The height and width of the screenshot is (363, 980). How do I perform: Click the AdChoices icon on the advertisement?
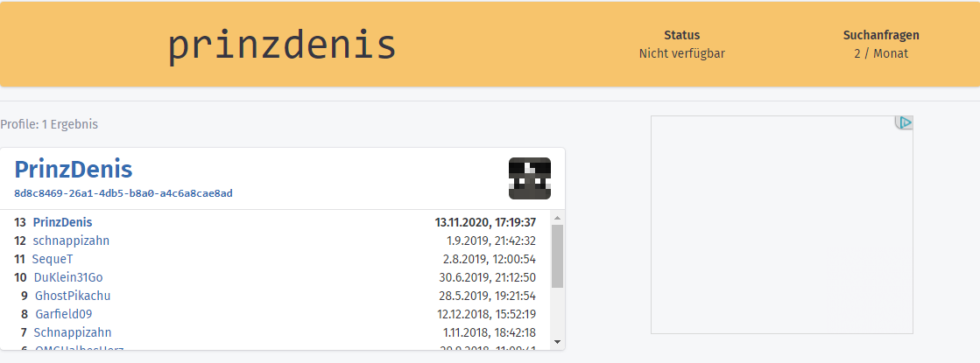905,122
